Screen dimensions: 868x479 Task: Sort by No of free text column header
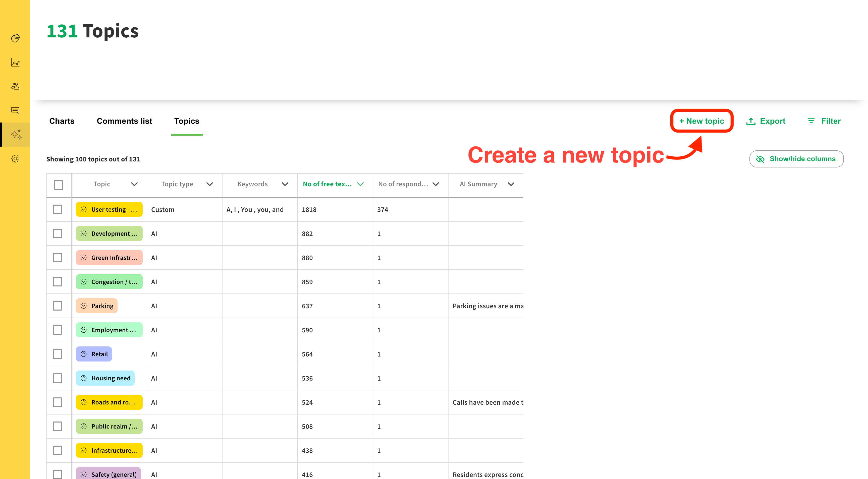327,184
